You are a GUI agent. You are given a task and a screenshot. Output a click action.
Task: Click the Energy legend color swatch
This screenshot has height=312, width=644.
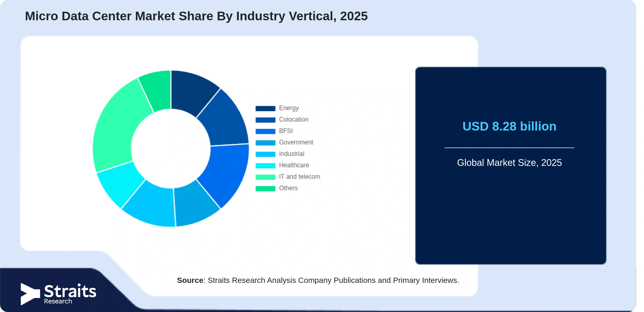(x=265, y=108)
